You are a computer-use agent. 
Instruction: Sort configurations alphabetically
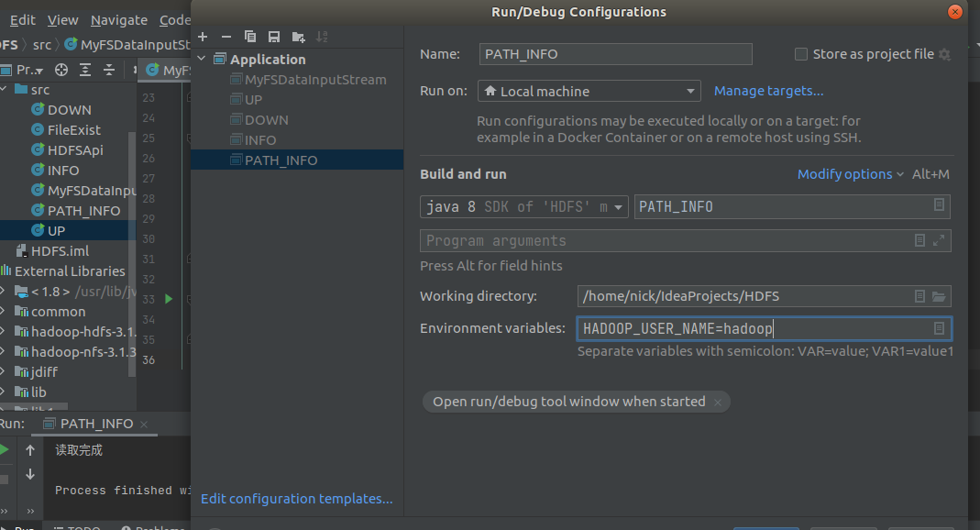pyautogui.click(x=323, y=37)
